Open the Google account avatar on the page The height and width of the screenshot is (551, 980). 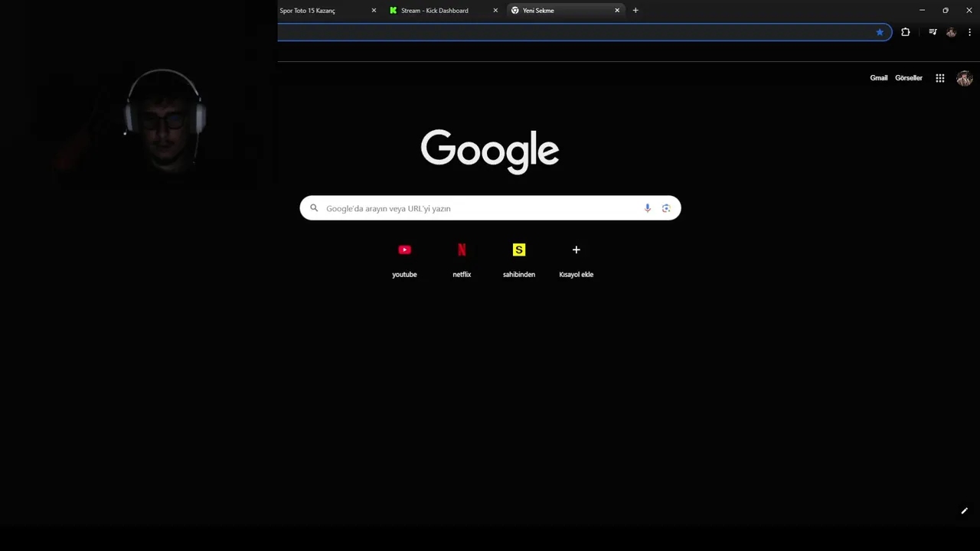click(964, 78)
